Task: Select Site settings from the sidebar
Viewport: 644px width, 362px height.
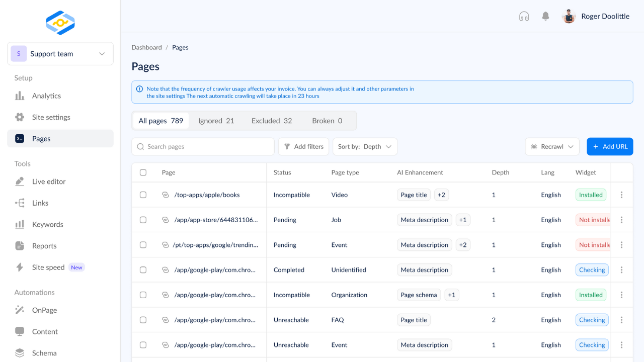Action: point(51,117)
